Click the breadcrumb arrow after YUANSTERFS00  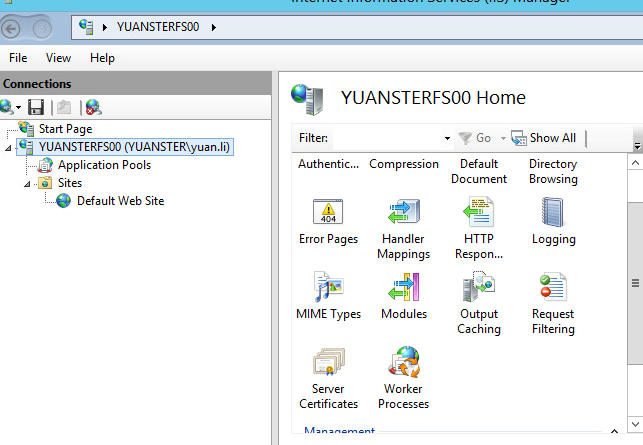tap(214, 27)
